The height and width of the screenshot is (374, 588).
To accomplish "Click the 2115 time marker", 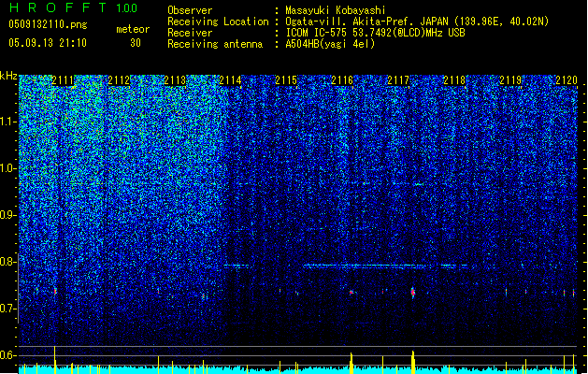I will tap(286, 80).
